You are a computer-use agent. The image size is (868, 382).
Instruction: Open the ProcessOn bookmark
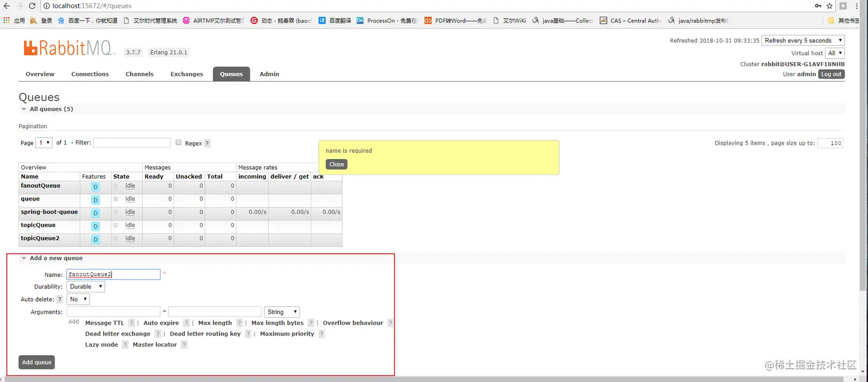pos(387,20)
